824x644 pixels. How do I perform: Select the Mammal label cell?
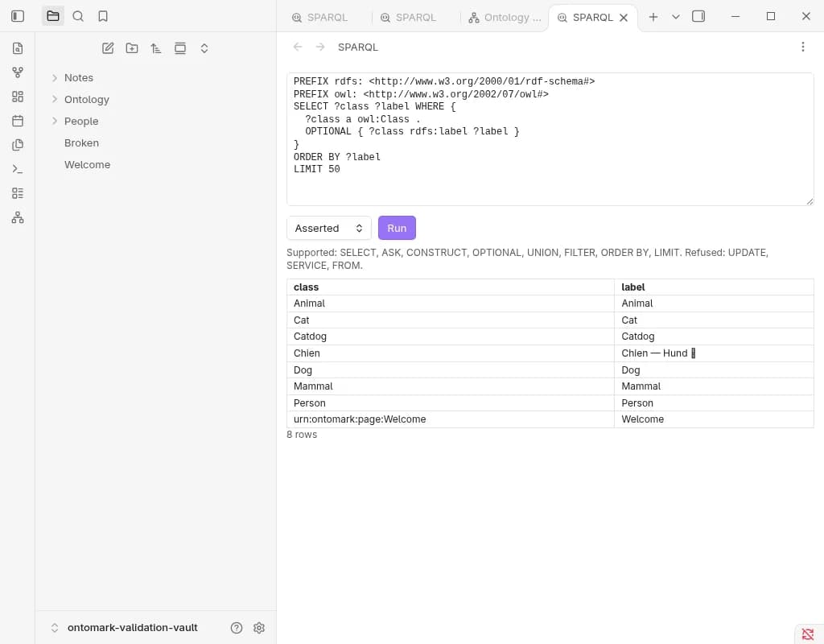(x=714, y=386)
